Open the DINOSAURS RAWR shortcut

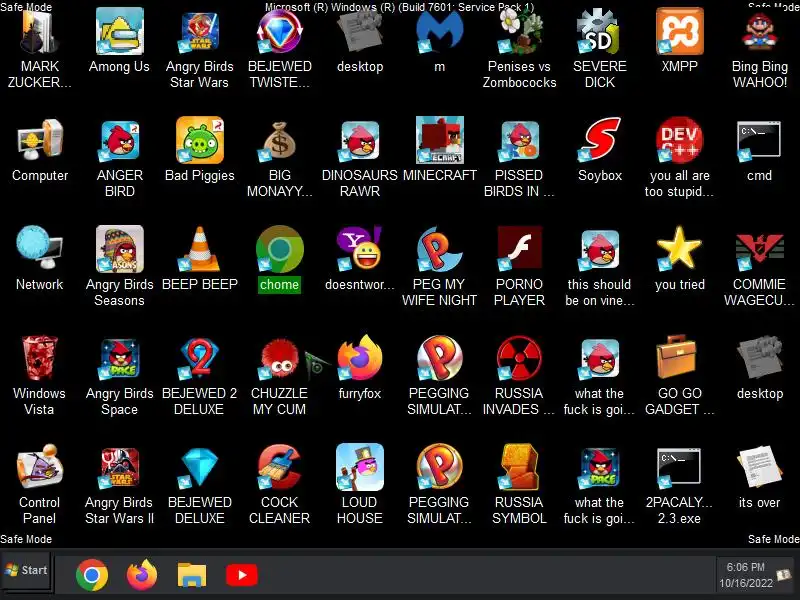click(x=360, y=141)
